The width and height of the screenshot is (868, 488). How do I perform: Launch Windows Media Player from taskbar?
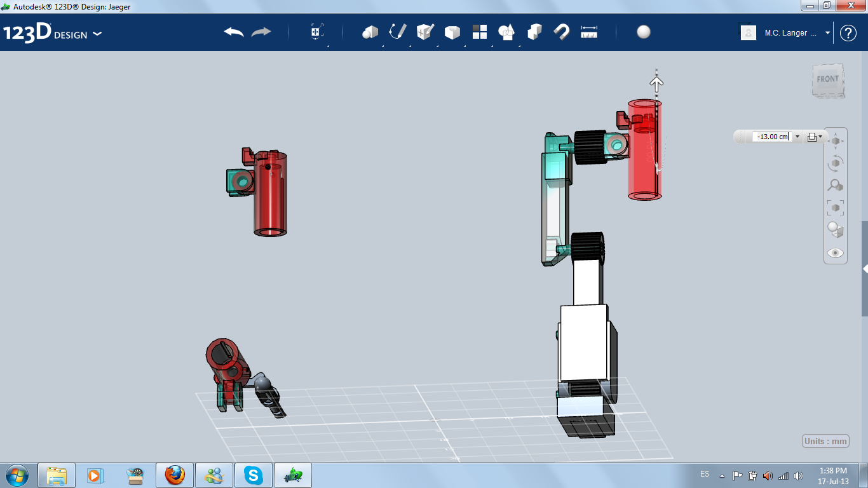pyautogui.click(x=95, y=475)
